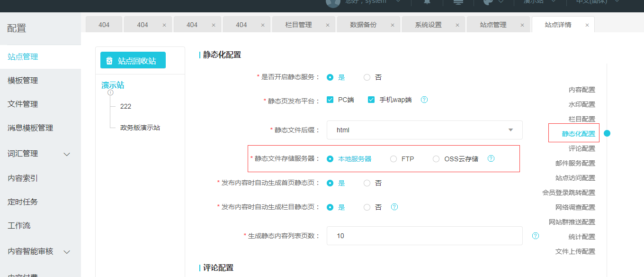Close the 栏目管理 tab
644x277 pixels.
(327, 25)
